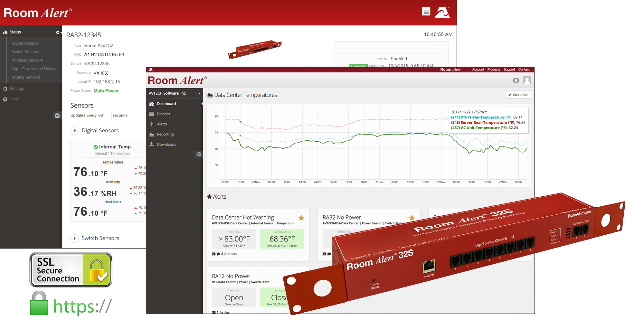Click the hamburger menu icon in red header
This screenshot has height=320, width=644.
point(426,12)
